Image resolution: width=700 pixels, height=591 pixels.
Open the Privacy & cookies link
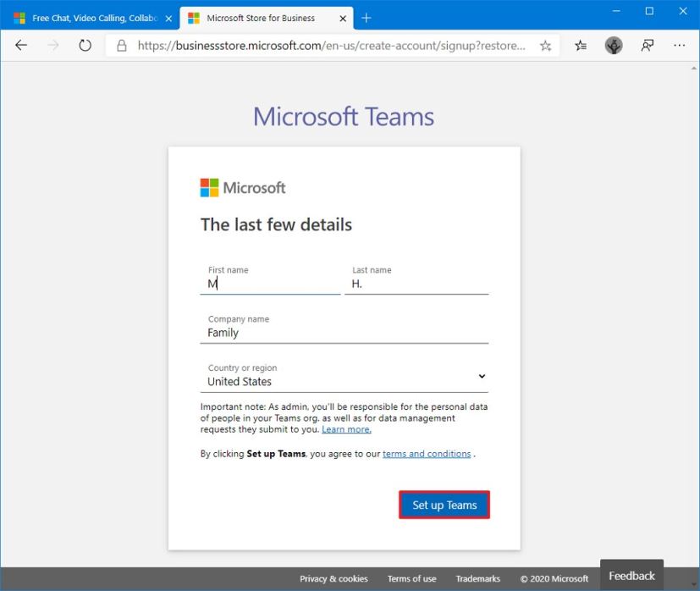point(333,578)
